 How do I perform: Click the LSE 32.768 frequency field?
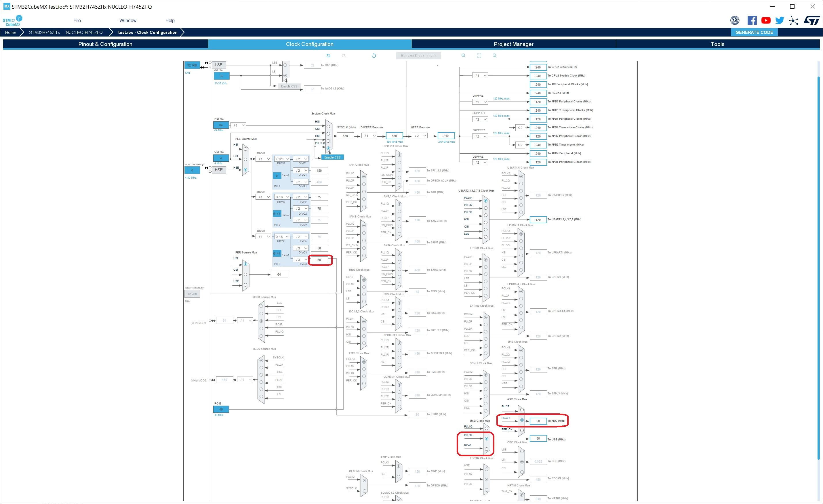tap(192, 65)
